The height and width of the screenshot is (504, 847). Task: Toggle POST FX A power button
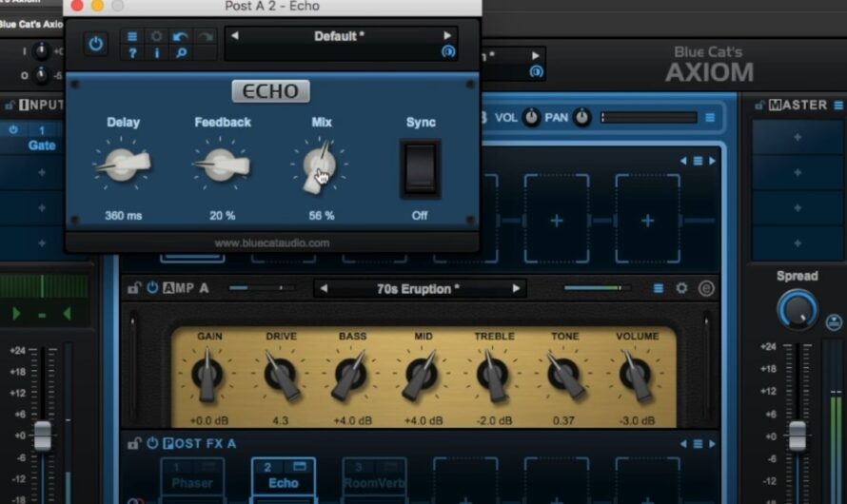pyautogui.click(x=153, y=443)
